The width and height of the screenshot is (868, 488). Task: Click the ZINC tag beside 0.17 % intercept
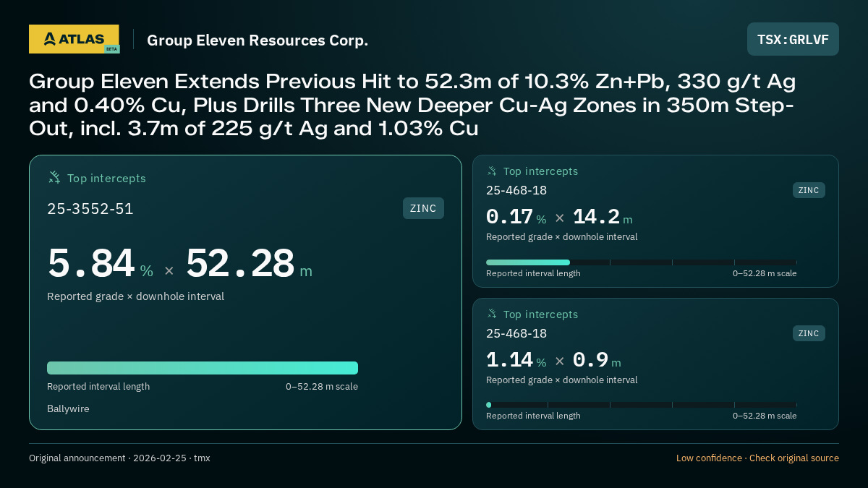point(809,190)
